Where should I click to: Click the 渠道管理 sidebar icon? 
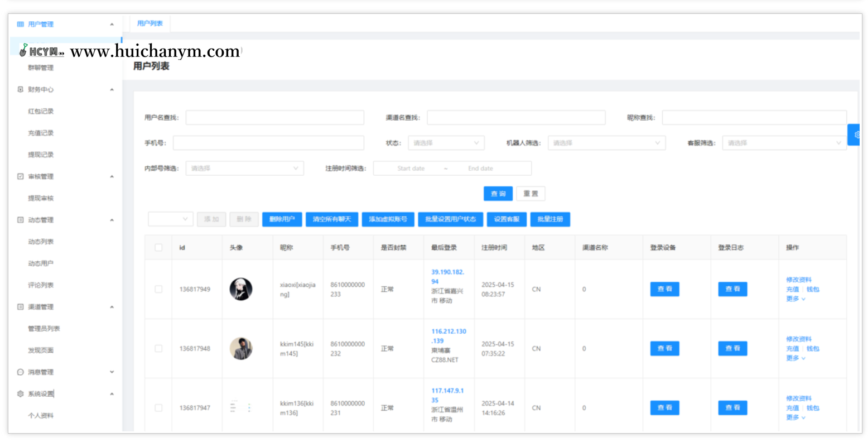pyautogui.click(x=21, y=307)
